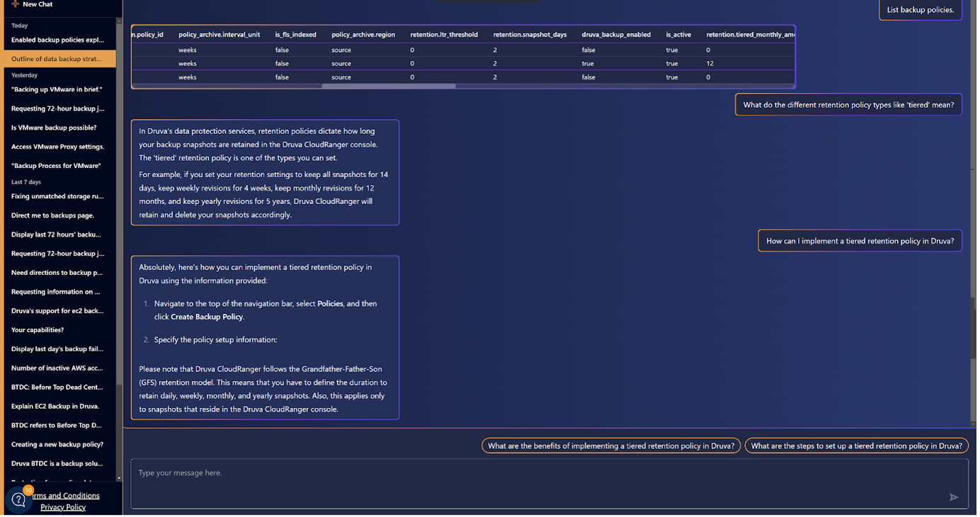The image size is (980, 517).
Task: Open chat 'Fixing unmatched storage ru...'
Action: pos(57,197)
